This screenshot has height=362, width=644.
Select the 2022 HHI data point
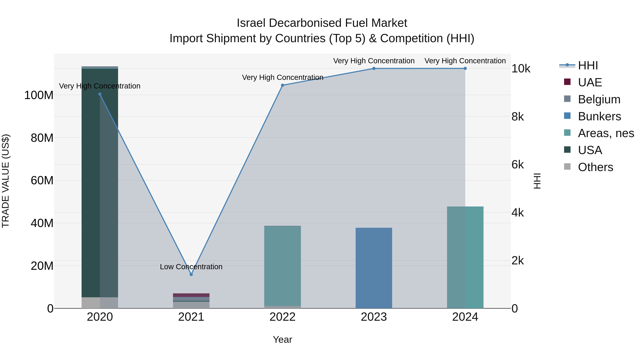click(x=282, y=85)
